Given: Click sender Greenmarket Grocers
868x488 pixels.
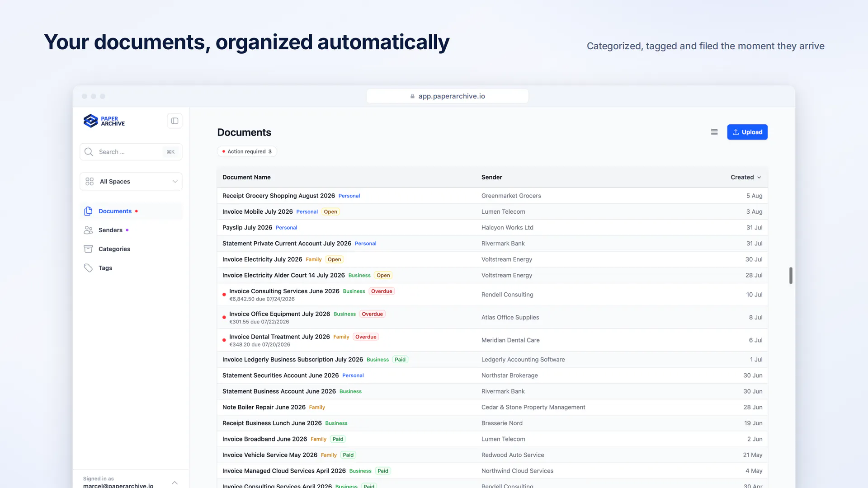Looking at the screenshot, I should coord(511,196).
